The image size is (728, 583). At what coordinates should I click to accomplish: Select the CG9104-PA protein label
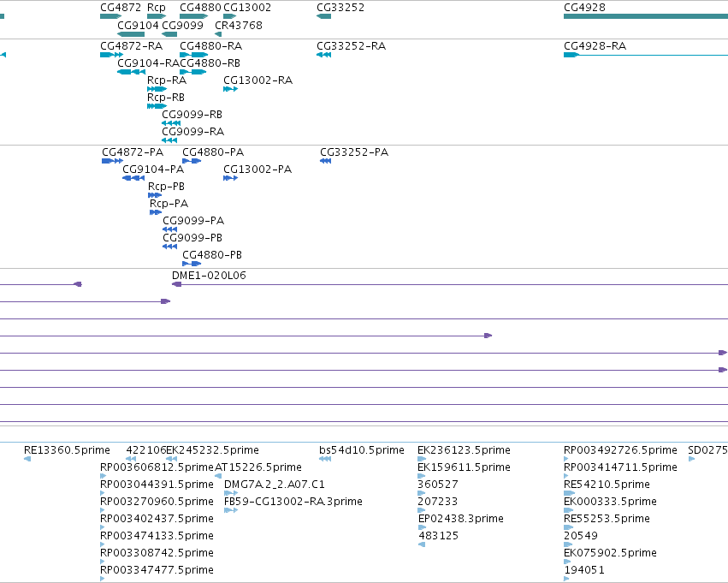pyautogui.click(x=153, y=170)
